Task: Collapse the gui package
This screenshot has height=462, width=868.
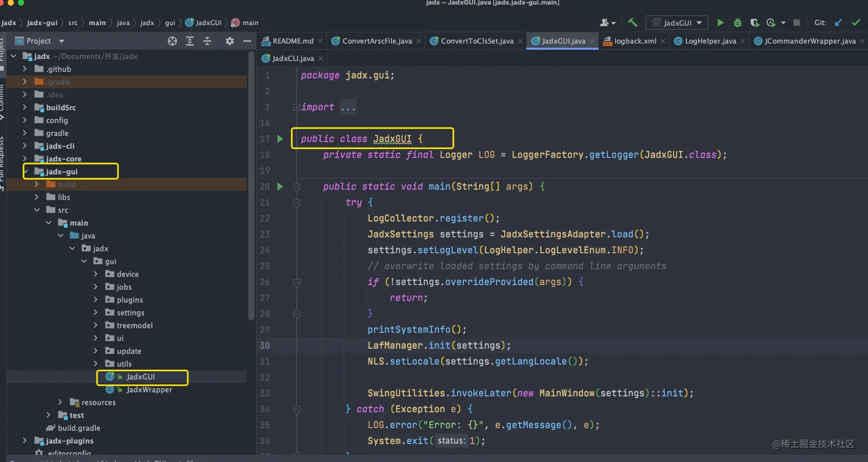Action: pyautogui.click(x=84, y=261)
